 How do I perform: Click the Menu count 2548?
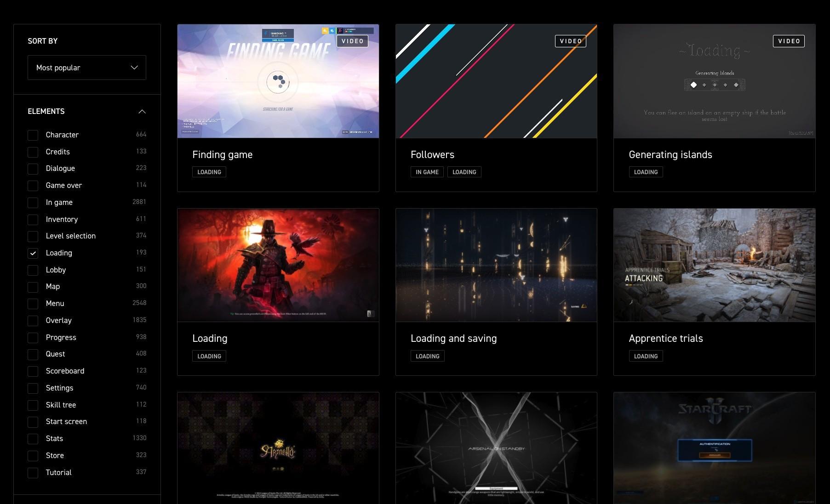(139, 303)
